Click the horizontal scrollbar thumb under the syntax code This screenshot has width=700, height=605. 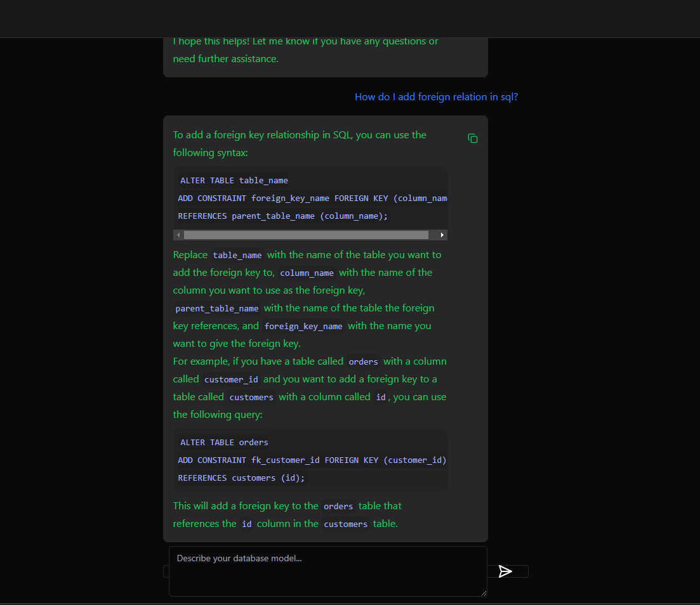click(x=306, y=235)
